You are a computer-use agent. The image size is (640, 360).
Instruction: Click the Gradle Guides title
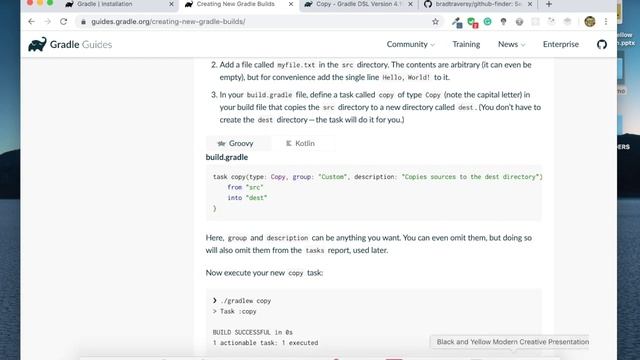pyautogui.click(x=81, y=44)
